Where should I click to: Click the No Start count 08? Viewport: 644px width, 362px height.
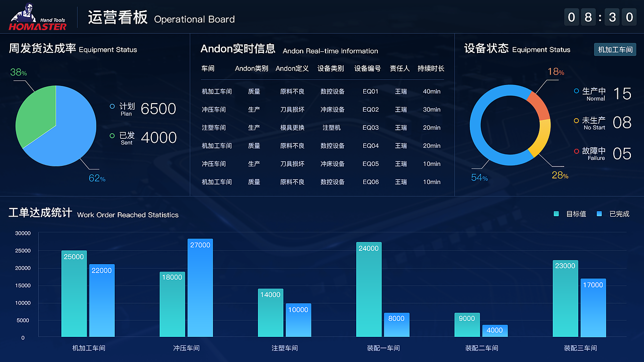622,122
